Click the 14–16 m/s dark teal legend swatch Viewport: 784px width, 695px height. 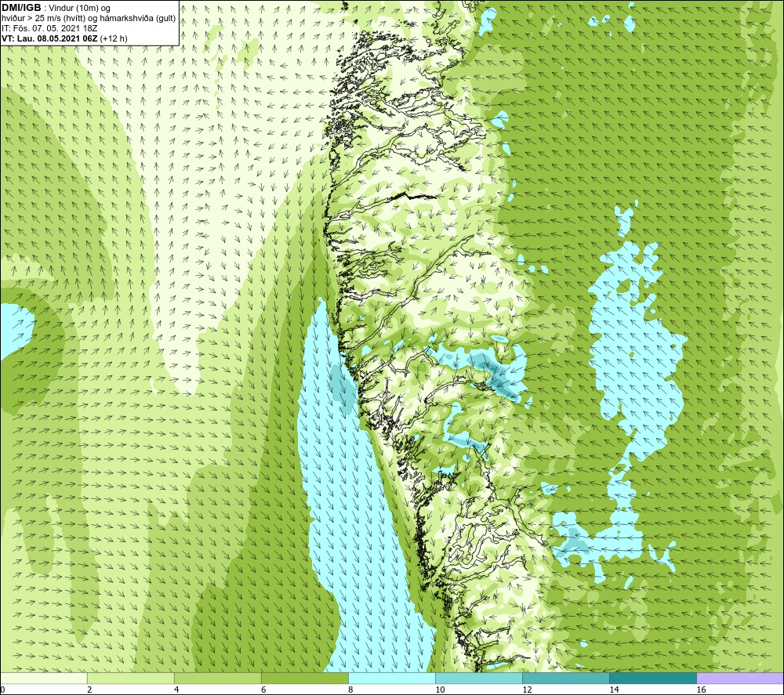click(x=652, y=678)
